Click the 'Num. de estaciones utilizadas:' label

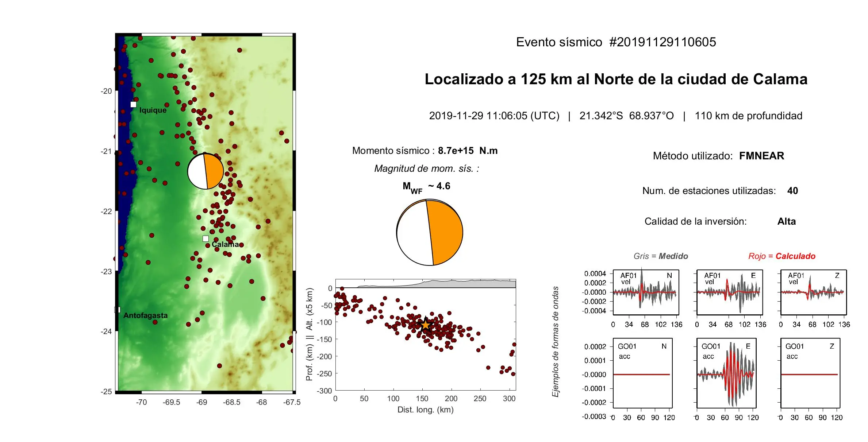click(709, 191)
